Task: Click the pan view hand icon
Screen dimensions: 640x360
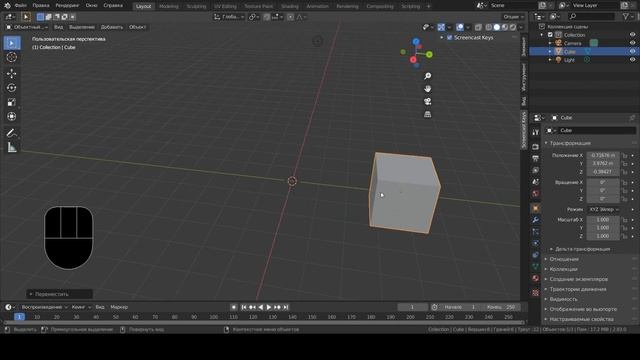Action: [427, 89]
